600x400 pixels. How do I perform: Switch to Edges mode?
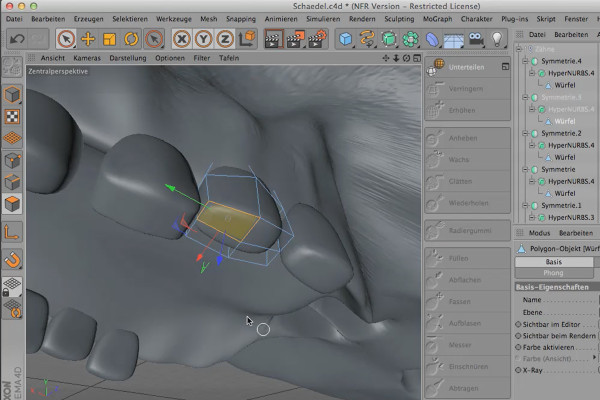(12, 182)
